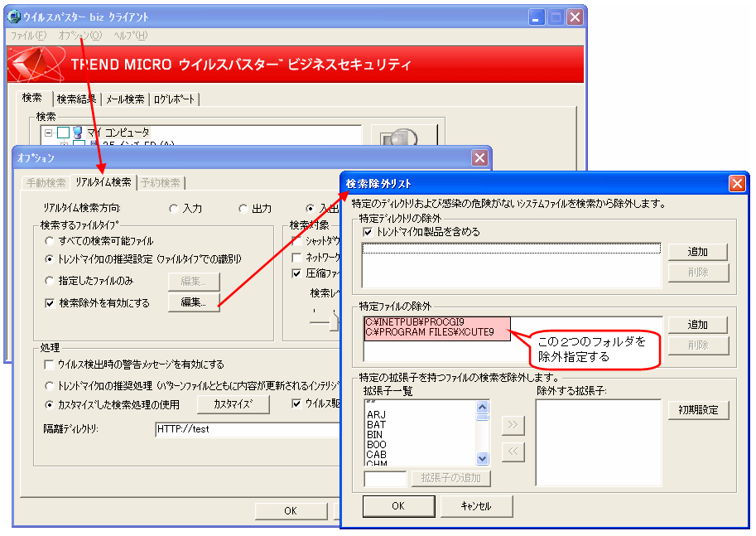Select C:¥INETPUB¥PROCGI9 in the file exclusion list
This screenshot has height=536, width=756.
[415, 321]
